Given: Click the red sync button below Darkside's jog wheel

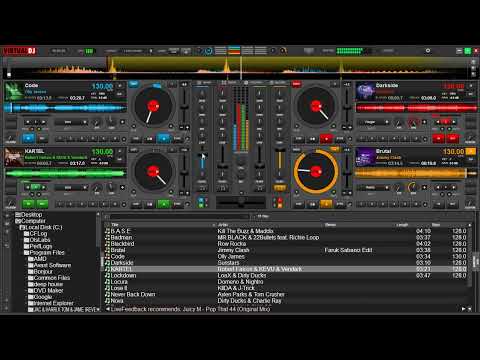Looking at the screenshot, I should coord(326,138).
